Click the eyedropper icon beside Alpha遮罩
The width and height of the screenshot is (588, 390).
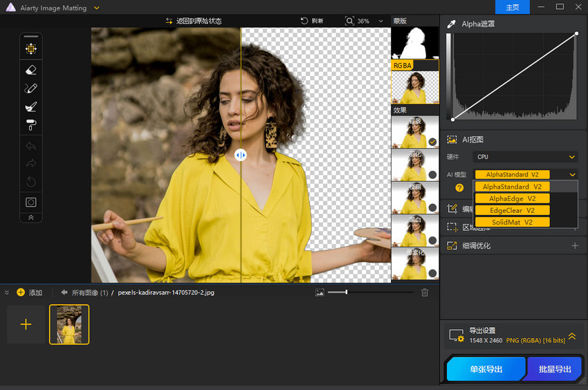tap(452, 24)
